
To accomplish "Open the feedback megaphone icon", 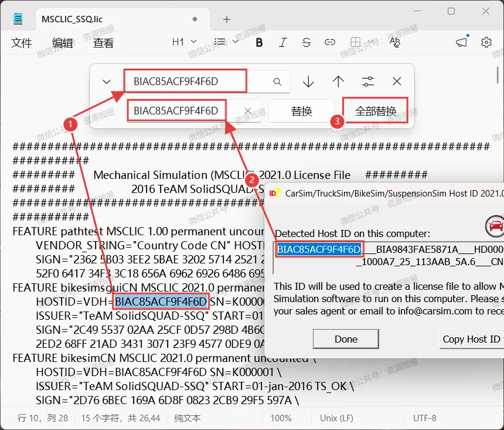I will [x=462, y=42].
